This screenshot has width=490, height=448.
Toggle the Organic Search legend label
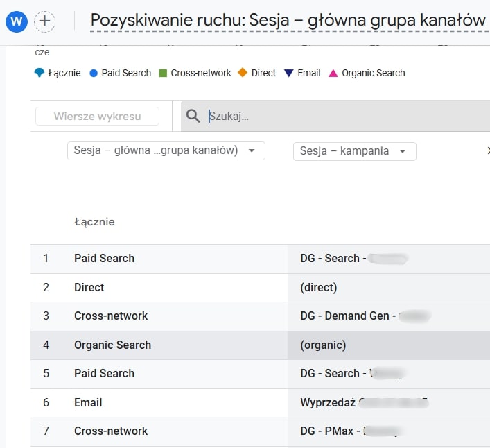[373, 73]
